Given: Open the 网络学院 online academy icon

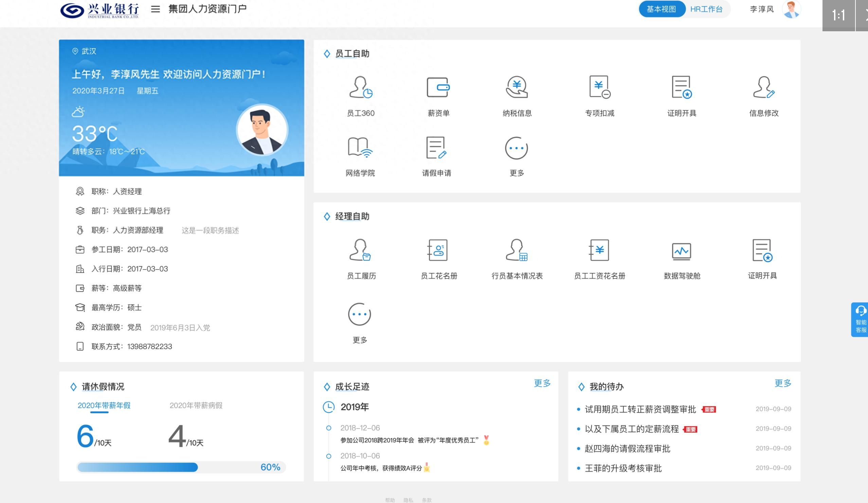Looking at the screenshot, I should tap(360, 148).
